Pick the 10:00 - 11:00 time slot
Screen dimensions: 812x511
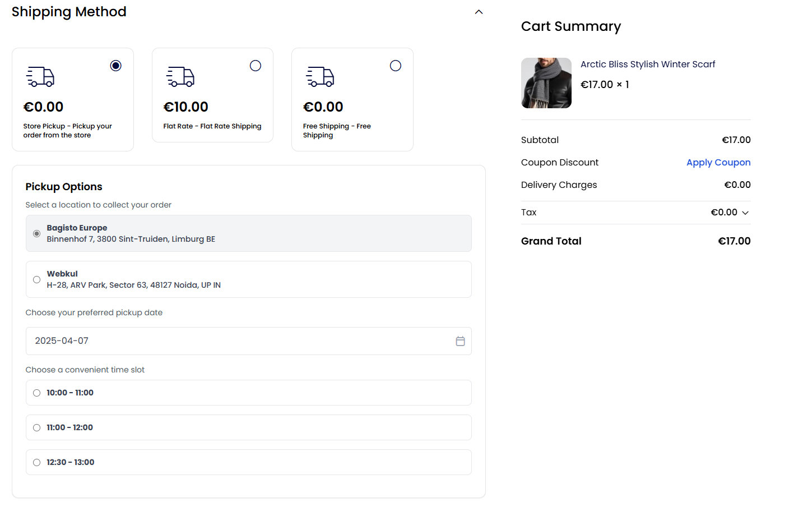click(37, 393)
